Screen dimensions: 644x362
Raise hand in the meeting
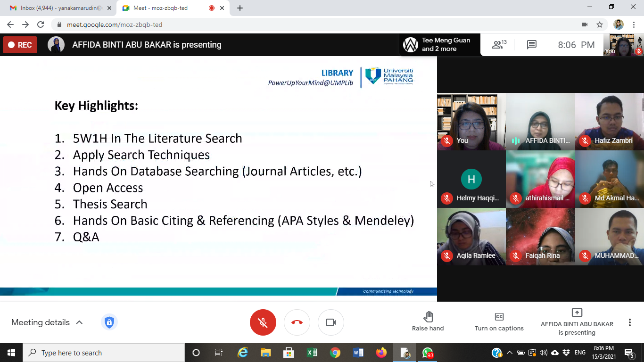[428, 321]
